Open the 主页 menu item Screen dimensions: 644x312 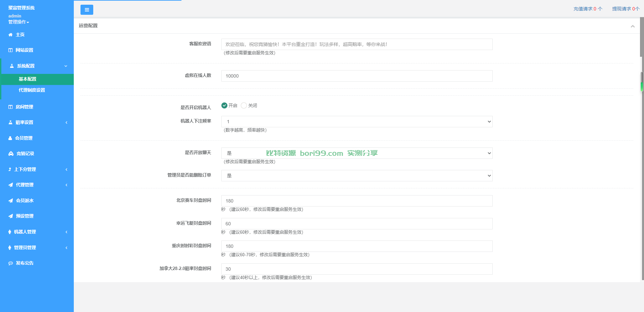click(37, 35)
